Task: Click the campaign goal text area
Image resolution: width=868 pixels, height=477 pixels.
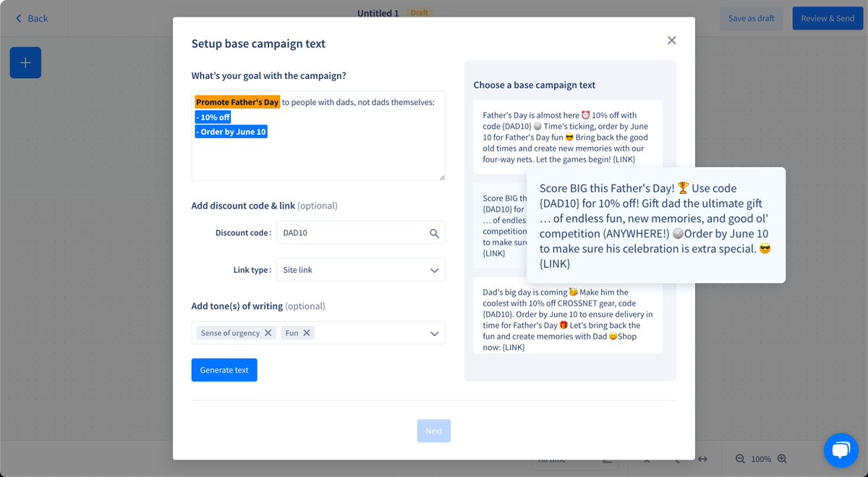Action: tap(318, 135)
